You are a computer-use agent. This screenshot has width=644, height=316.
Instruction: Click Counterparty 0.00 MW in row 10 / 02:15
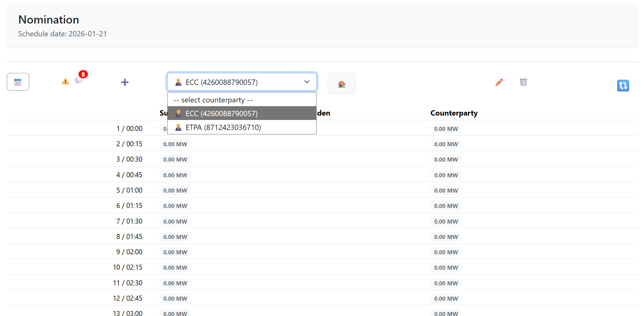[446, 267]
